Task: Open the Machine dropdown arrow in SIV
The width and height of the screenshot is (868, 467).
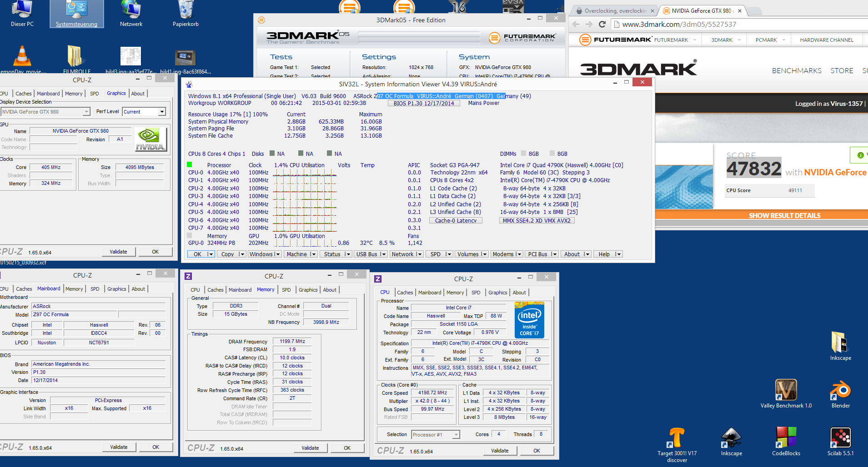Action: click(x=313, y=254)
